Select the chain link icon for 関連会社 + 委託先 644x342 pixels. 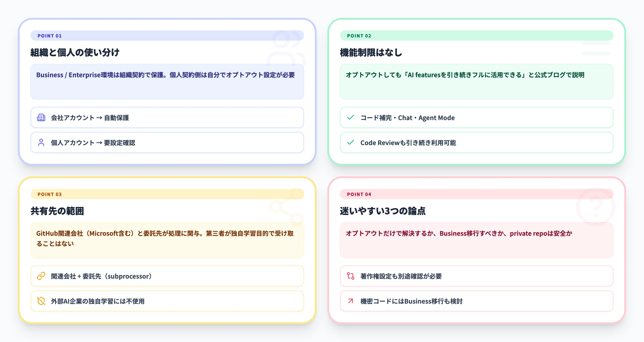[41, 276]
